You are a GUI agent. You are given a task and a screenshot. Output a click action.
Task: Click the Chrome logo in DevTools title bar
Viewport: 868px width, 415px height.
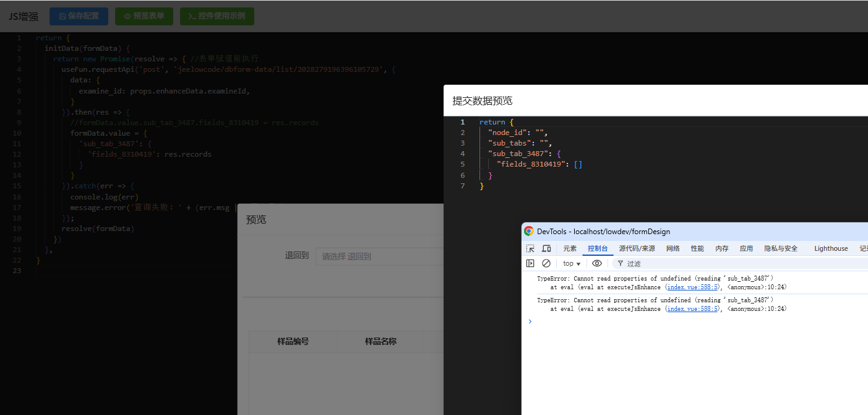click(x=529, y=231)
